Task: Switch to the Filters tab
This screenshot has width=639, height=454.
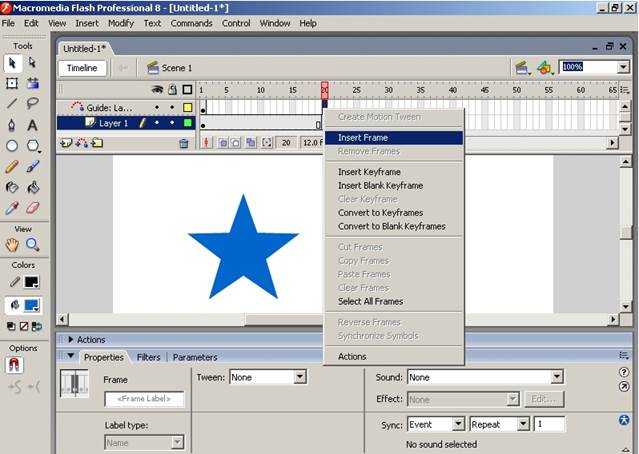Action: [x=148, y=357]
